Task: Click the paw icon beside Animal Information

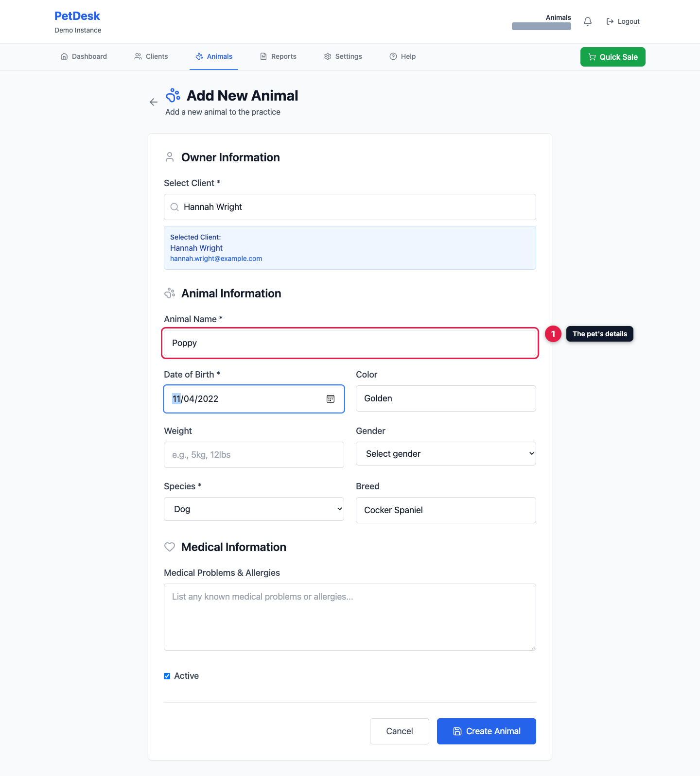Action: click(x=170, y=293)
